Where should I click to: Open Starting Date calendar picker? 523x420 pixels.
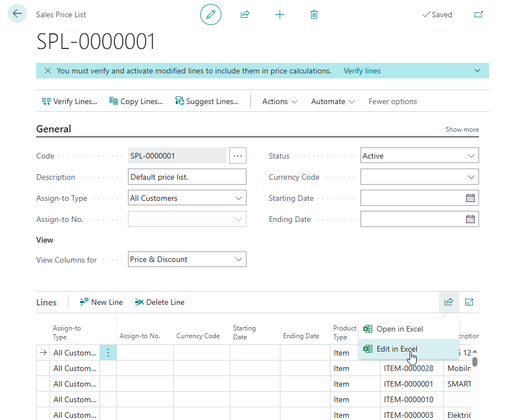pyautogui.click(x=470, y=198)
